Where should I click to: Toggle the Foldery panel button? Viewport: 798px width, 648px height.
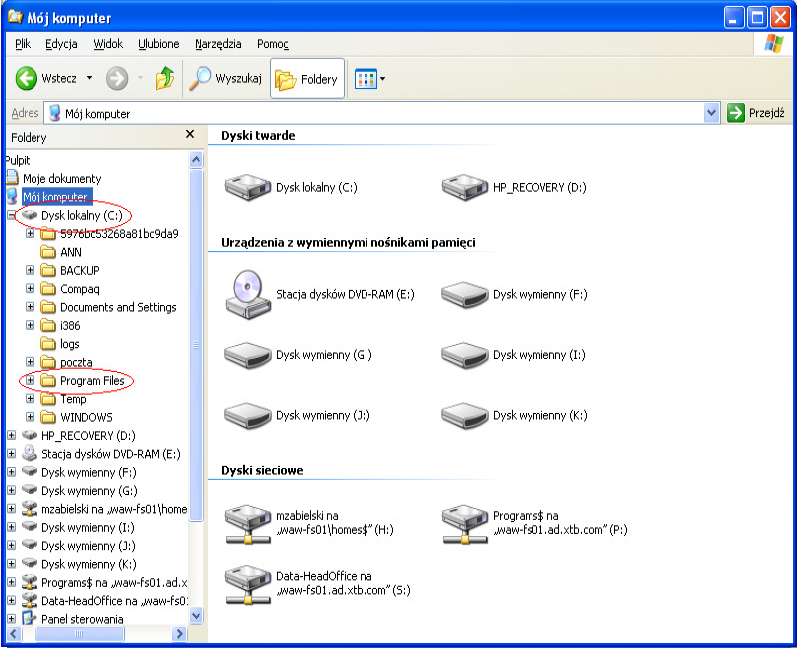click(x=307, y=79)
